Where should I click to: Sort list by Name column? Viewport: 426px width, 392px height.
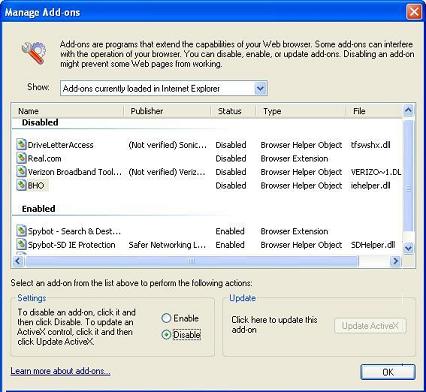tap(67, 111)
